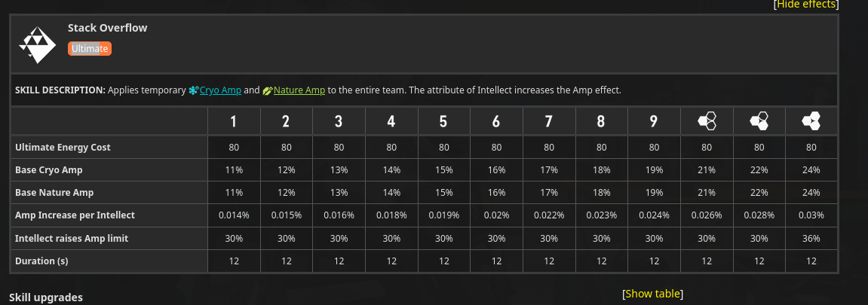Click the Ultimate Energy Cost row label
The width and height of the screenshot is (868, 305).
(63, 148)
